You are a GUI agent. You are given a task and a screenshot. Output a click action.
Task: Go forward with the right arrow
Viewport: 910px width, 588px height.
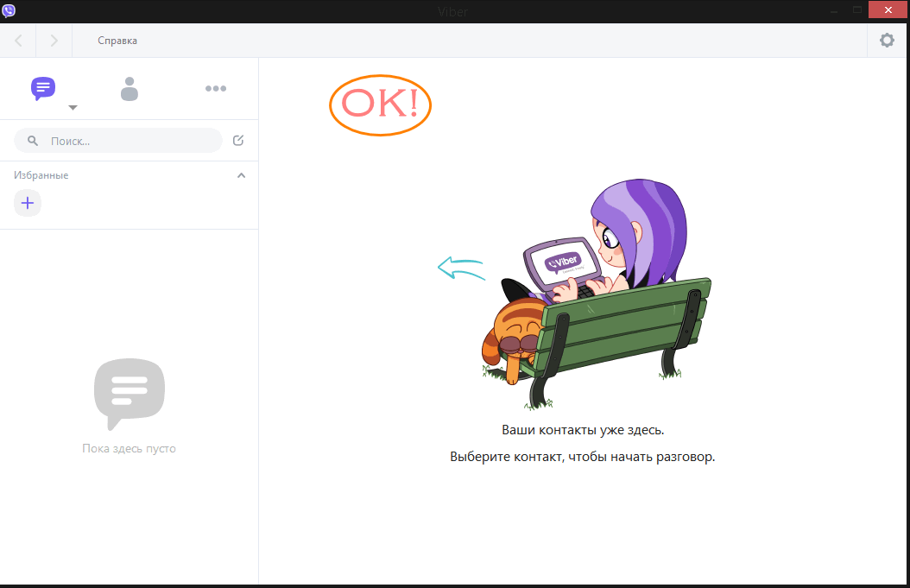point(54,40)
